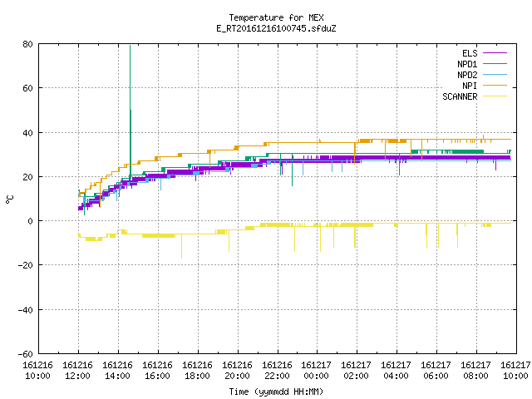The height and width of the screenshot is (399, 532).
Task: Select the SCANNER legend label
Action: click(460, 96)
